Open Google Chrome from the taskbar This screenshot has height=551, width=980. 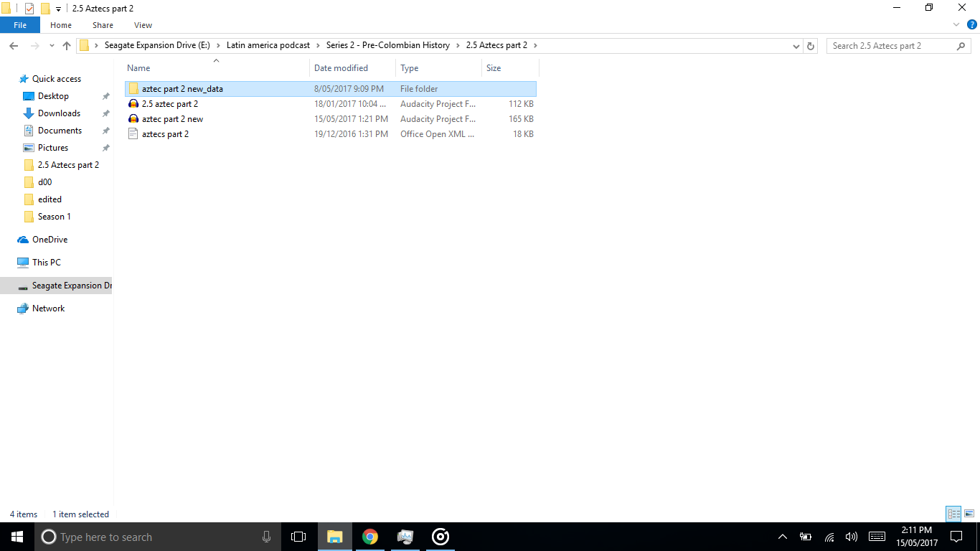[370, 537]
